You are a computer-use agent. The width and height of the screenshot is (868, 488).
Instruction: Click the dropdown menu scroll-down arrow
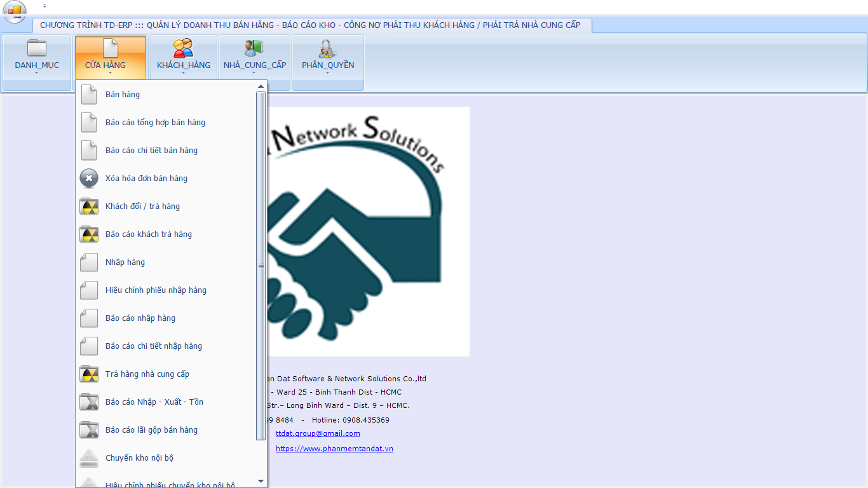(261, 481)
